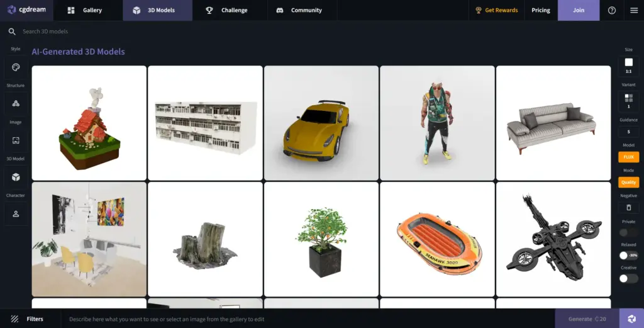Viewport: 644px width, 328px height.
Task: Change the Quality mode setting
Action: click(x=628, y=182)
